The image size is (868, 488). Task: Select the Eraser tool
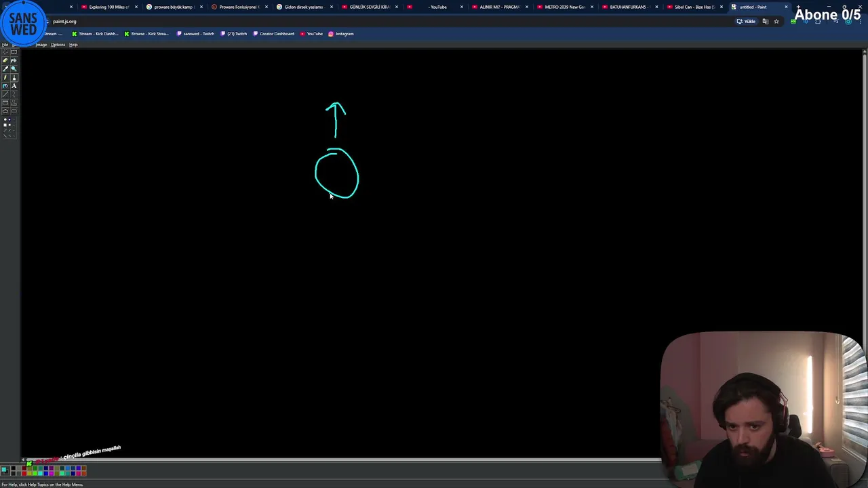pyautogui.click(x=5, y=60)
